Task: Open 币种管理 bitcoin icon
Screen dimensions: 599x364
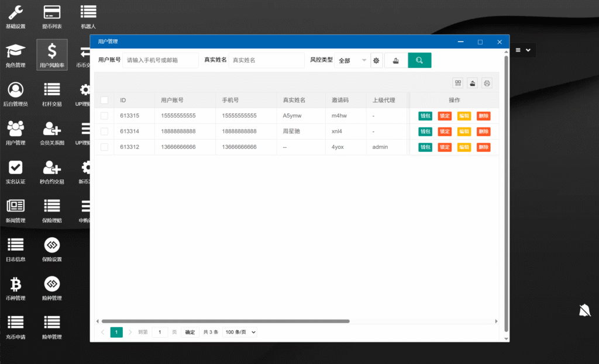Action: (16, 285)
